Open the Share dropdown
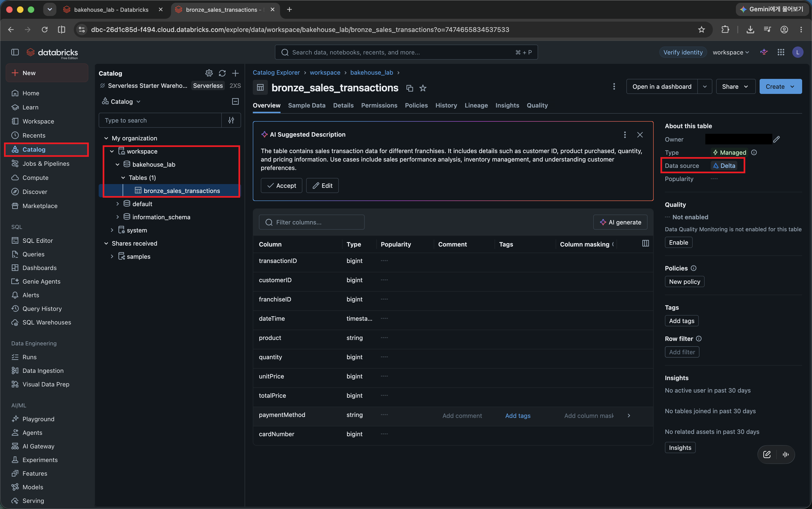This screenshot has height=509, width=812. (x=736, y=87)
